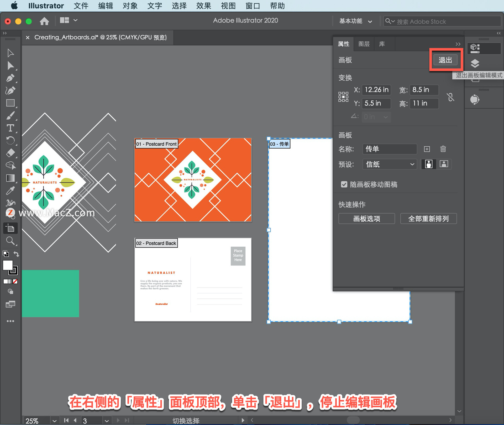
Task: Expand the toolbar double arrows
Action: 4,33
